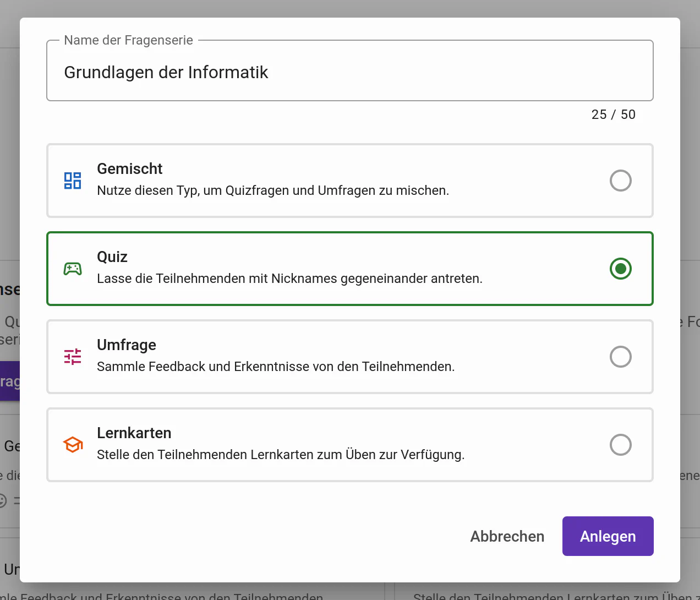Enable the Lernkarten radio button
Screen dimensions: 700x600
[x=620, y=445]
